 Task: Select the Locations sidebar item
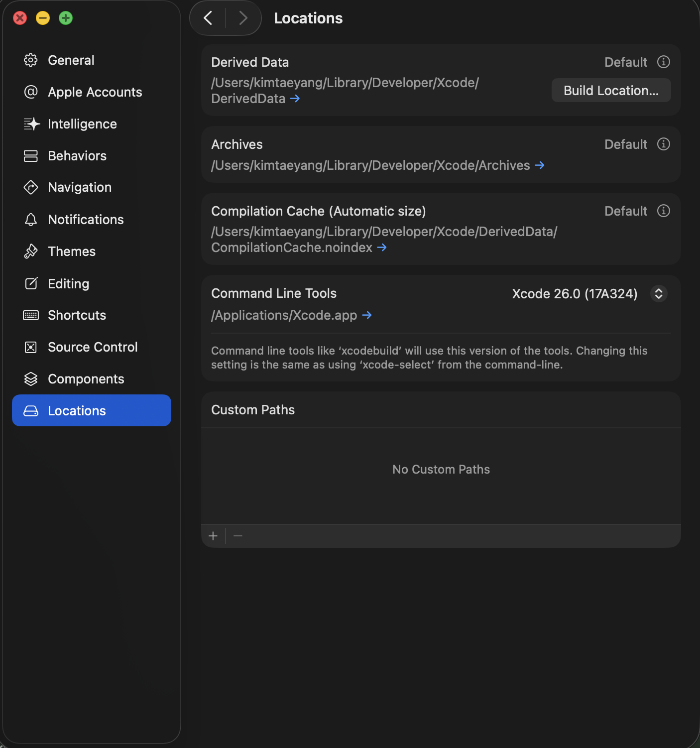92,410
